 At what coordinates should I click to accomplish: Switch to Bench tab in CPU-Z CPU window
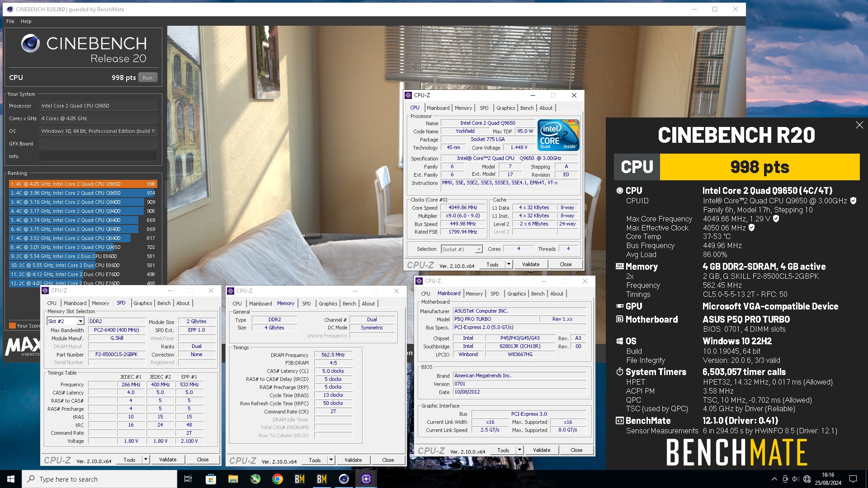coord(527,108)
